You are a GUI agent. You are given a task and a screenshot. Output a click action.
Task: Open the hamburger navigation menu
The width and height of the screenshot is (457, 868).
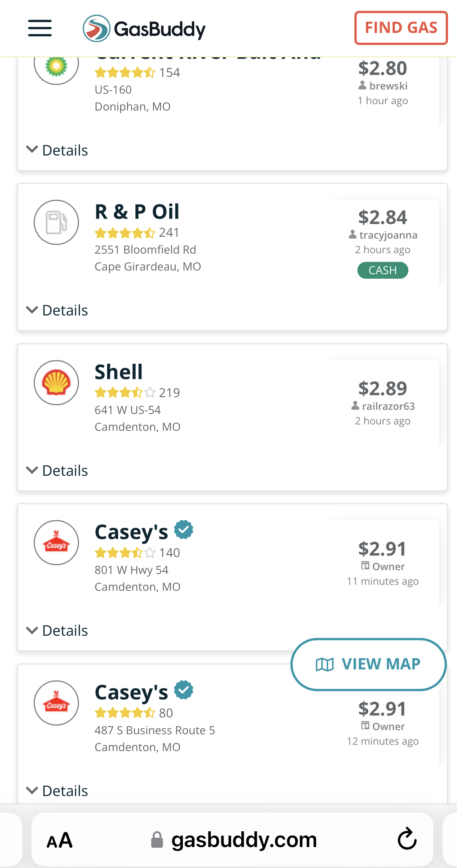40,28
